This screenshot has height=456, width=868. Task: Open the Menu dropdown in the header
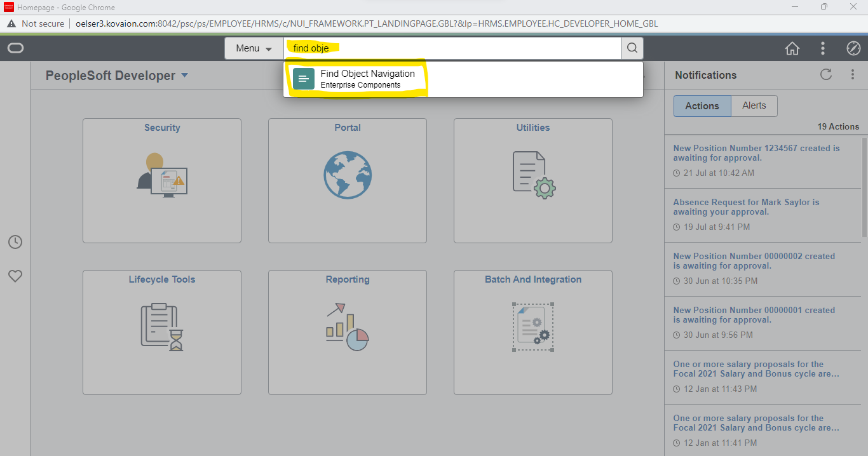click(254, 48)
